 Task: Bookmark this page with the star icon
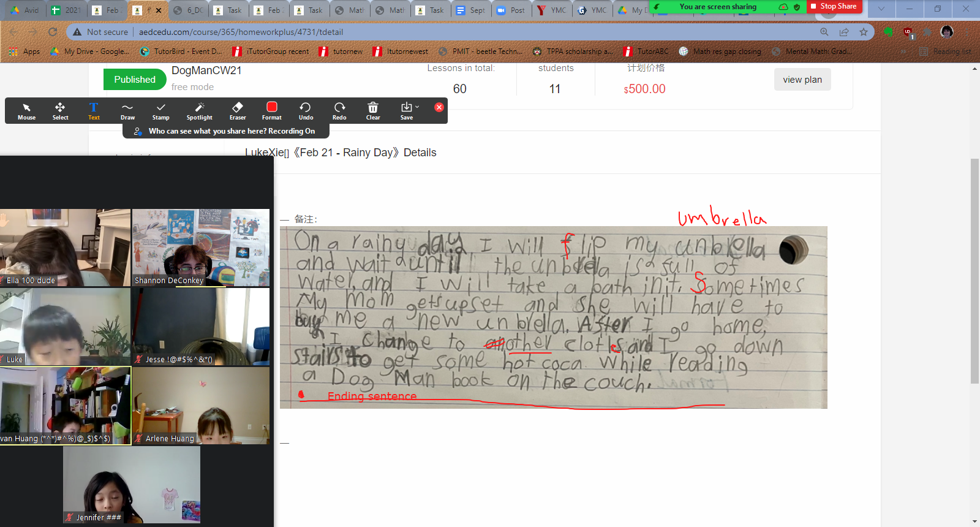click(x=864, y=32)
